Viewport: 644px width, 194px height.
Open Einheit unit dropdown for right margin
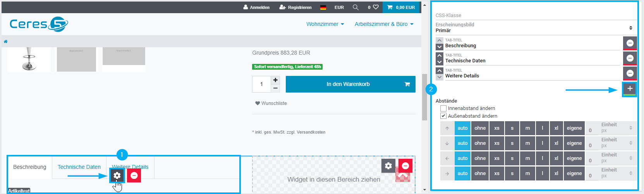(x=617, y=173)
